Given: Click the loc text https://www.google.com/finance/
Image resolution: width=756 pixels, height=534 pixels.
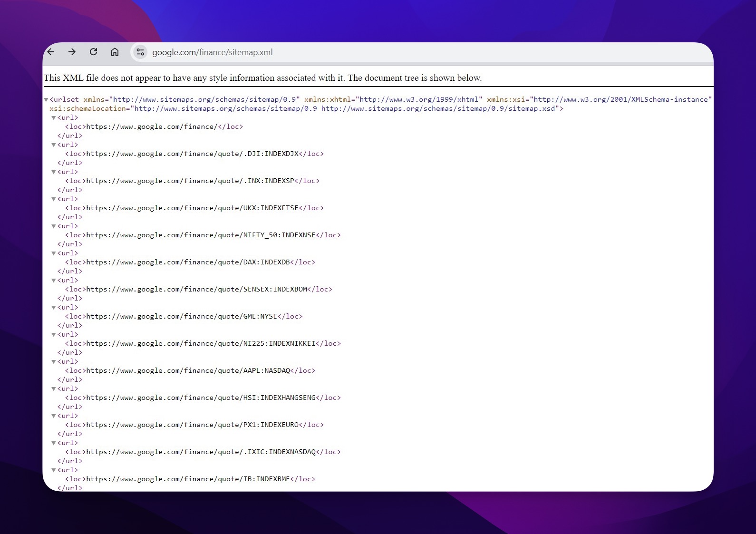Looking at the screenshot, I should (152, 126).
